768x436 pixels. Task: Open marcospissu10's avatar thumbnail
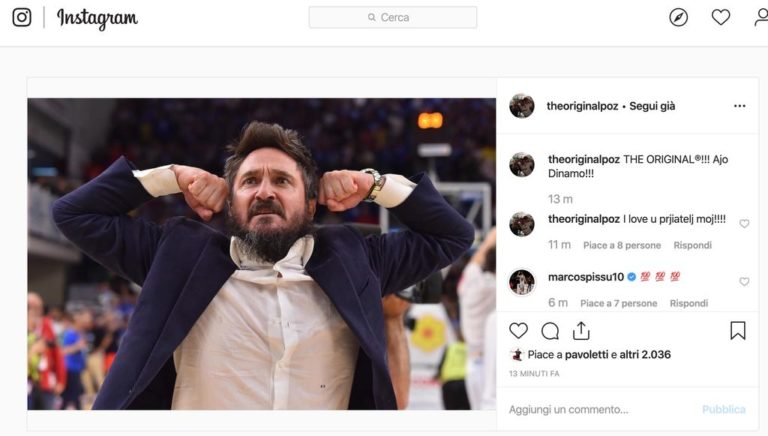(x=522, y=282)
